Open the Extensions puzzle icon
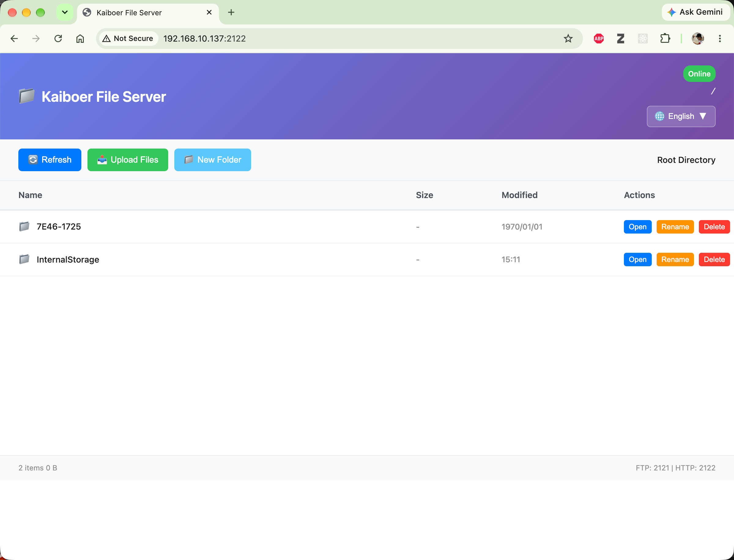Viewport: 734px width, 560px height. click(665, 39)
